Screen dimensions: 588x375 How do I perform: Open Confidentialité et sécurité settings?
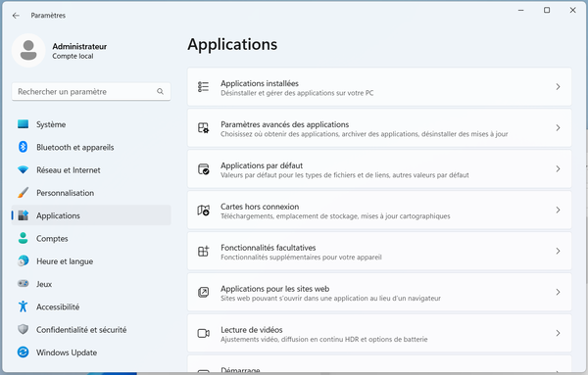(x=91, y=330)
